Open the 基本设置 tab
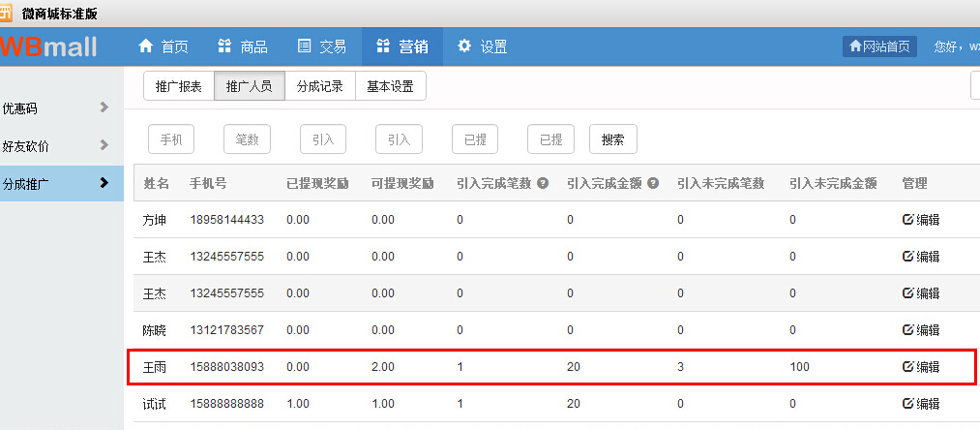Screen dimensions: 980x430 390,86
